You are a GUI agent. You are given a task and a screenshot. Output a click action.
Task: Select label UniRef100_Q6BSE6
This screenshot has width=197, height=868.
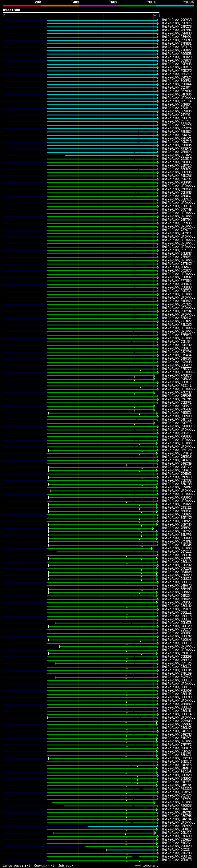point(177,200)
